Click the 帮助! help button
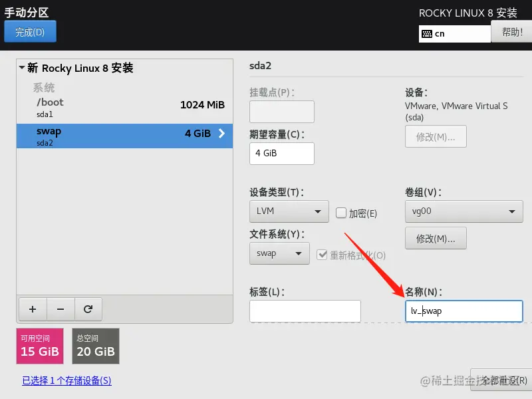The height and width of the screenshot is (399, 532). (511, 32)
